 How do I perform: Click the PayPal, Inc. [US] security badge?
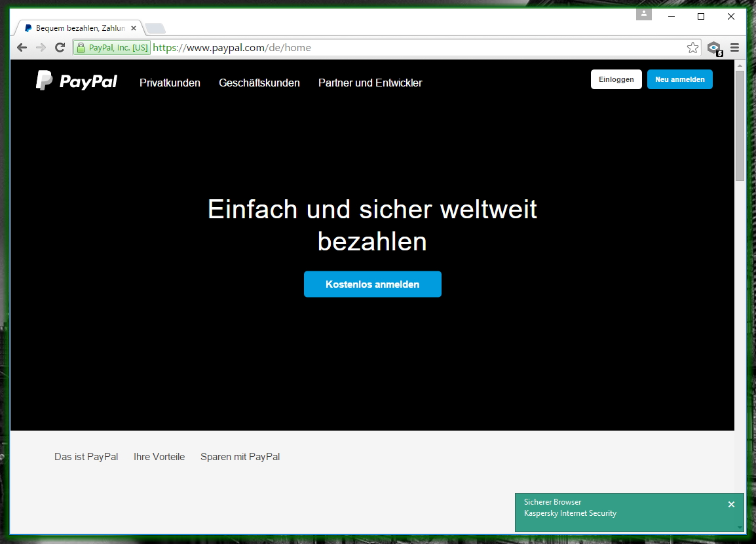(x=112, y=47)
